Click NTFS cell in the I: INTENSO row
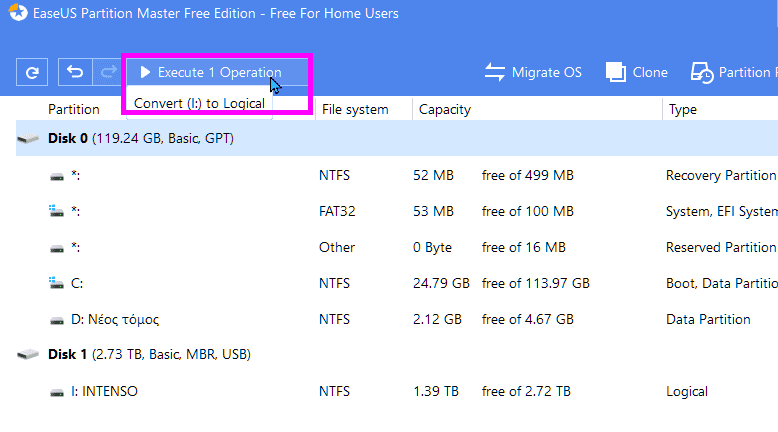778x432 pixels. [334, 391]
